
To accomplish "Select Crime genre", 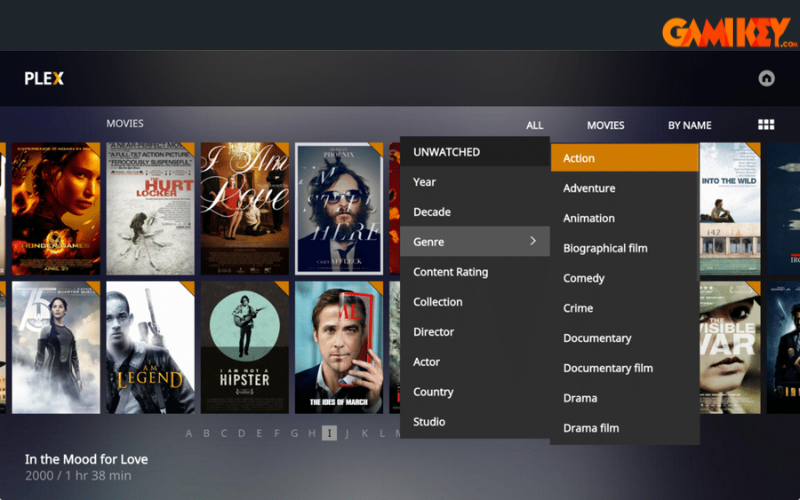I will (624, 308).
